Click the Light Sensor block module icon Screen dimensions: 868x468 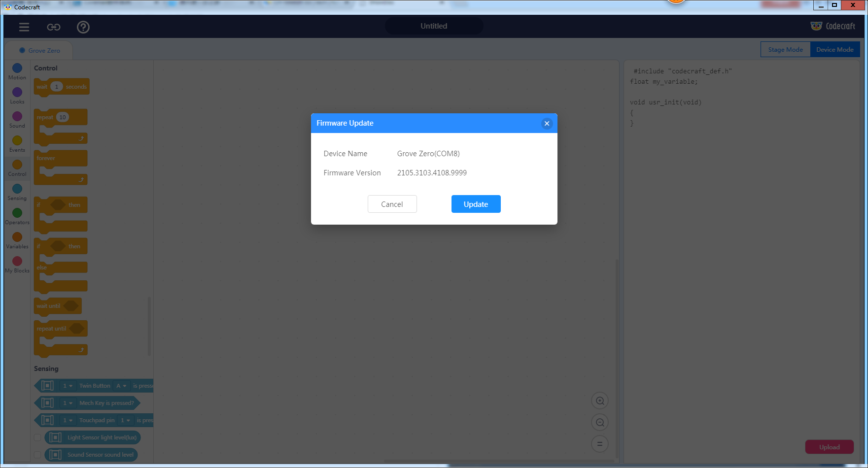pos(55,437)
